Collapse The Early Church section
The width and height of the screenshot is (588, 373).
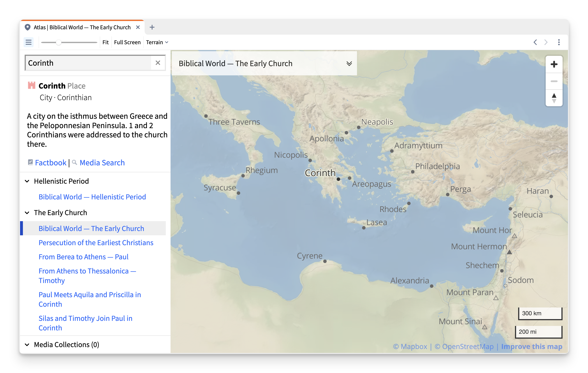click(x=27, y=213)
